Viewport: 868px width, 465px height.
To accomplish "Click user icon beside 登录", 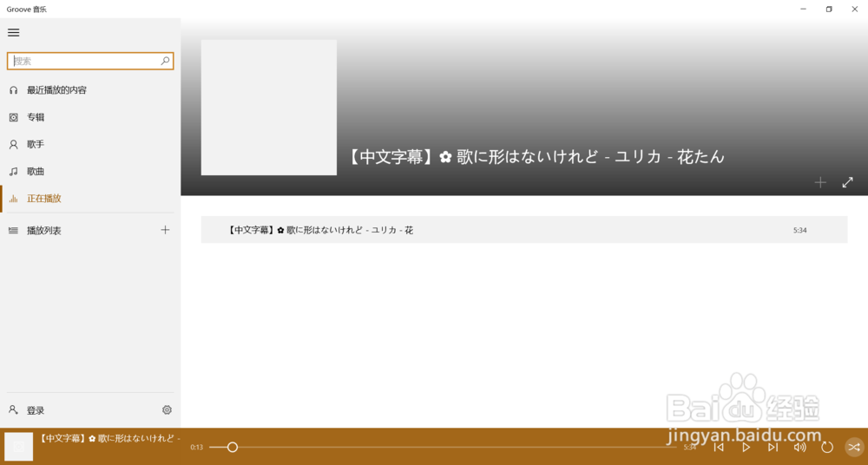I will click(x=13, y=409).
